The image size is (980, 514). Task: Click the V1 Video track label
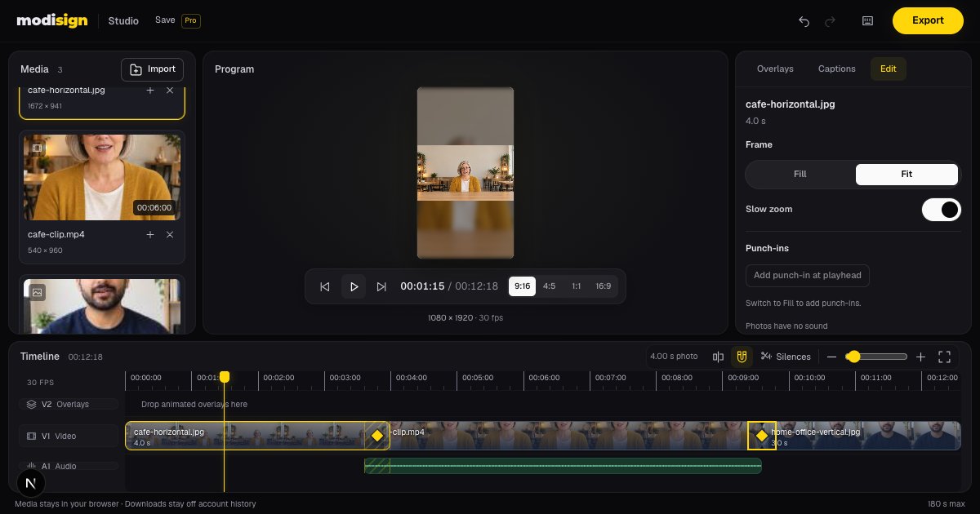(69, 436)
